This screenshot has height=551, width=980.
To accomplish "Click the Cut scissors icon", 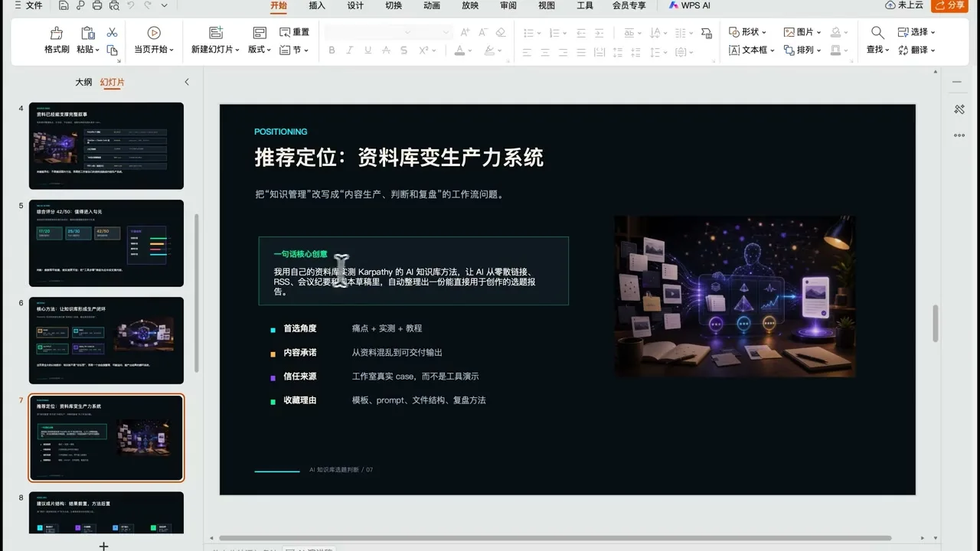I will click(x=112, y=32).
